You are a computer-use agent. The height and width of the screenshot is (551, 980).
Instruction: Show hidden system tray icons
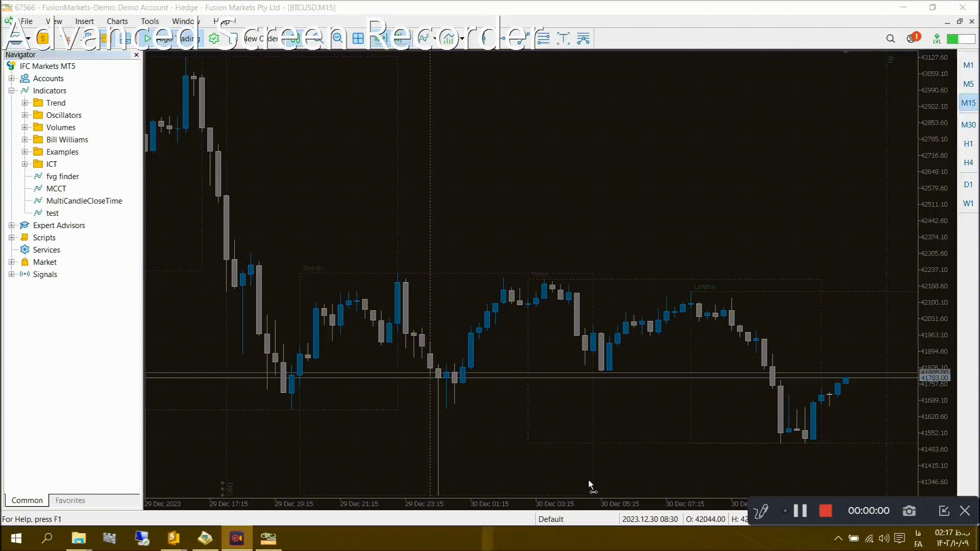coord(838,538)
